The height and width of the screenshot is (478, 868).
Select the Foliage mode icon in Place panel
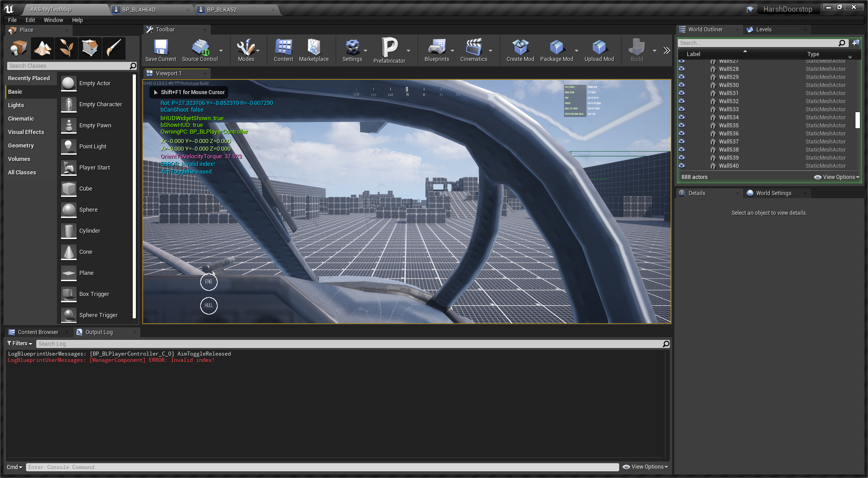66,48
